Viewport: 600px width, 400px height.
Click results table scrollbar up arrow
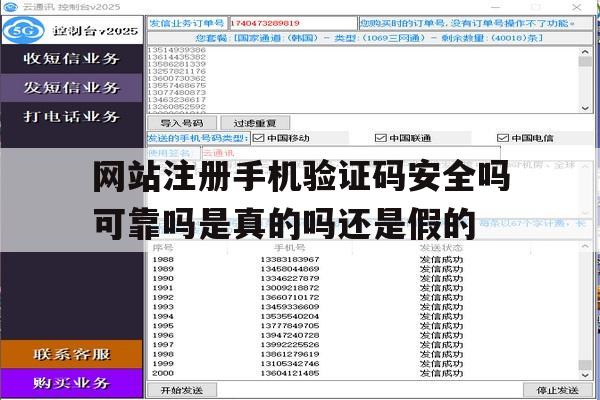585,247
